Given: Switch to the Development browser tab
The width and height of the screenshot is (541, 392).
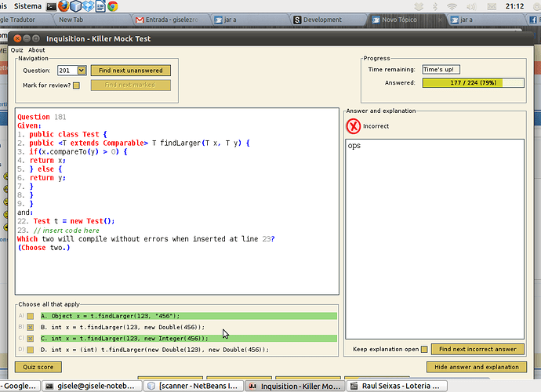Looking at the screenshot, I should (321, 20).
